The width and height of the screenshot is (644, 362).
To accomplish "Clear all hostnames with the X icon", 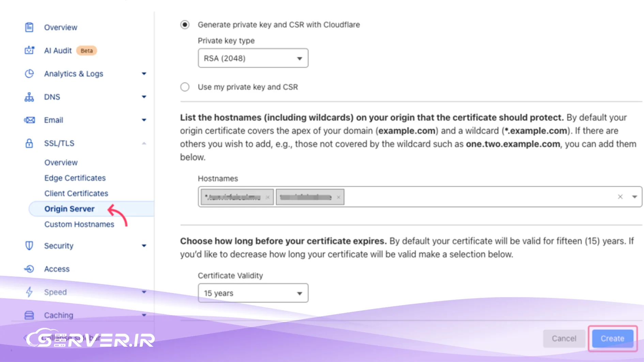I will click(x=620, y=197).
